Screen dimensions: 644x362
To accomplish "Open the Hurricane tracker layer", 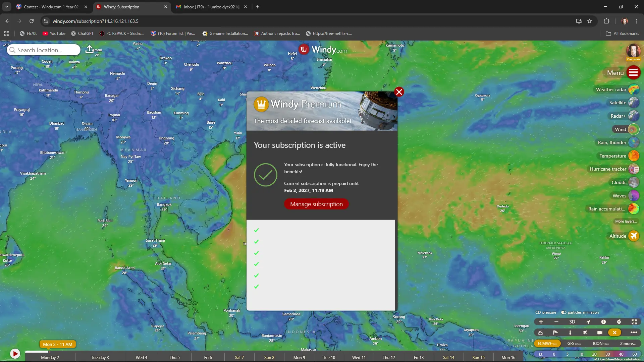I will point(614,169).
